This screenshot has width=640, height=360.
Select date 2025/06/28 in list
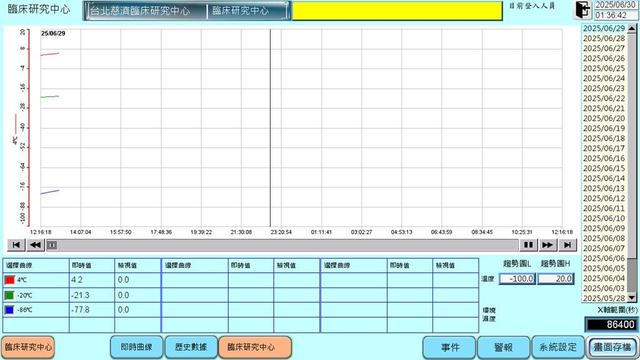(604, 38)
